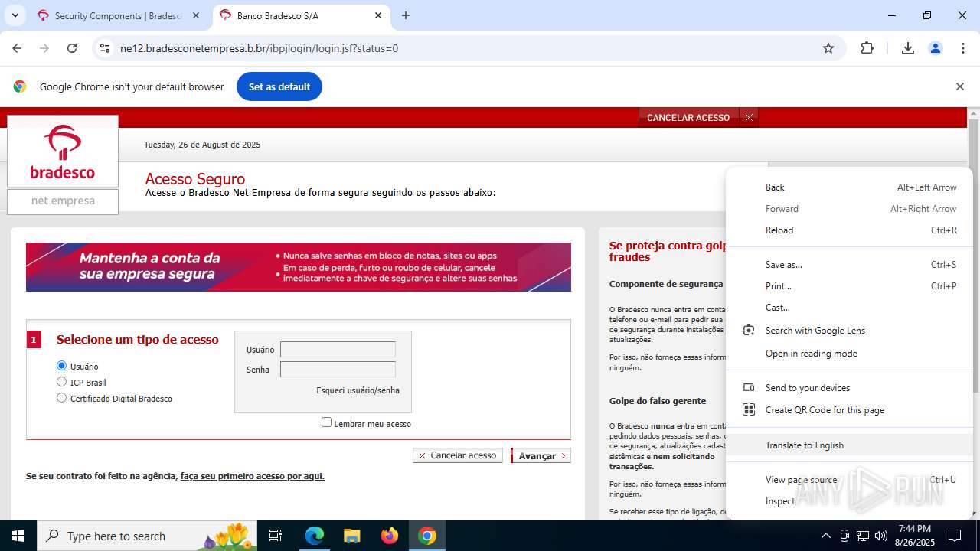This screenshot has height=551, width=980.
Task: Click the X icon next to CANCELAR ACESSO
Action: [749, 117]
